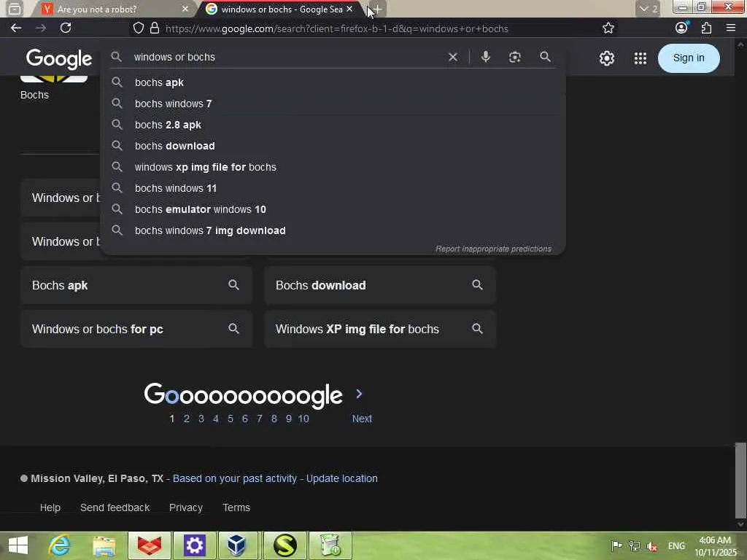The width and height of the screenshot is (747, 560).
Task: Click the Sign in button
Action: click(689, 58)
